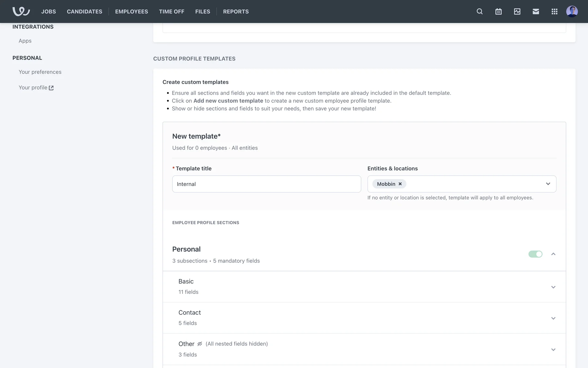Collapse the Personal section chevron

(x=553, y=254)
